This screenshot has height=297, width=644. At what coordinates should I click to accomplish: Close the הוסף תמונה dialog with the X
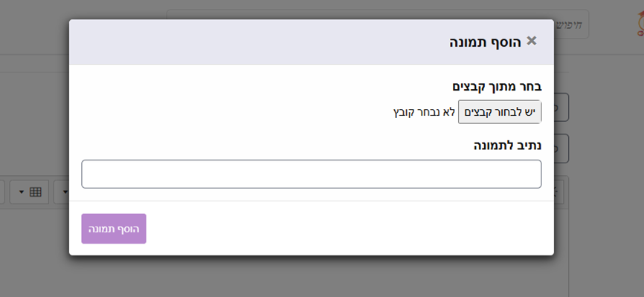tap(532, 41)
